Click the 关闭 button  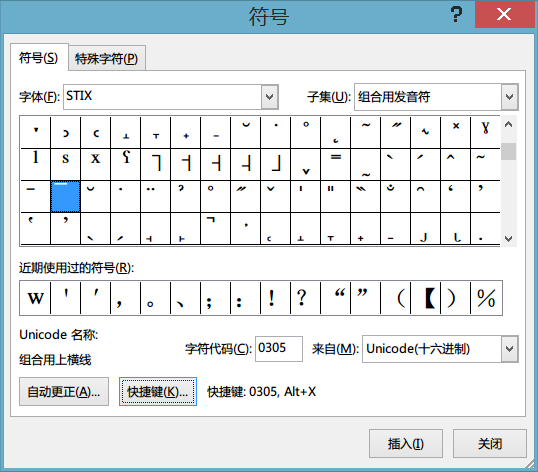click(x=490, y=444)
